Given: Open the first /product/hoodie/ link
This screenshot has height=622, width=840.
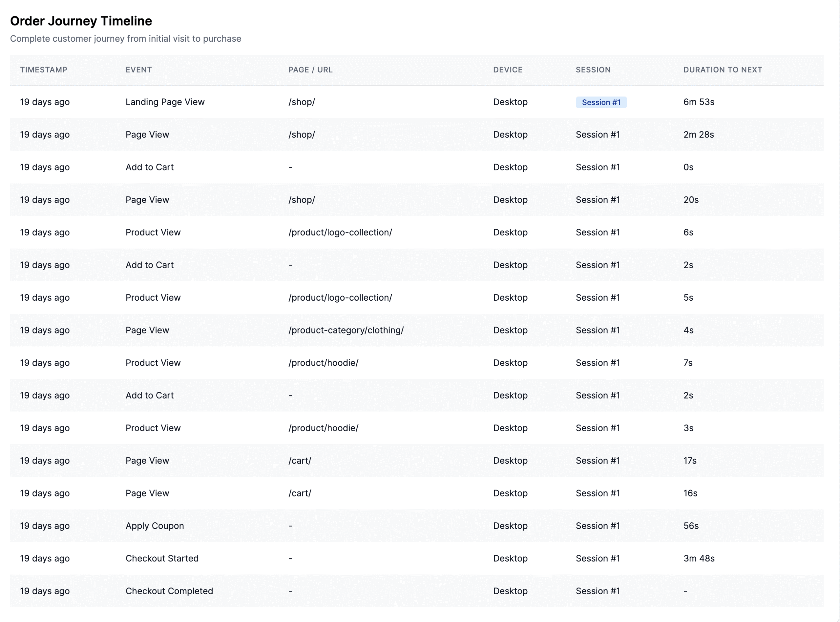Looking at the screenshot, I should pos(323,363).
